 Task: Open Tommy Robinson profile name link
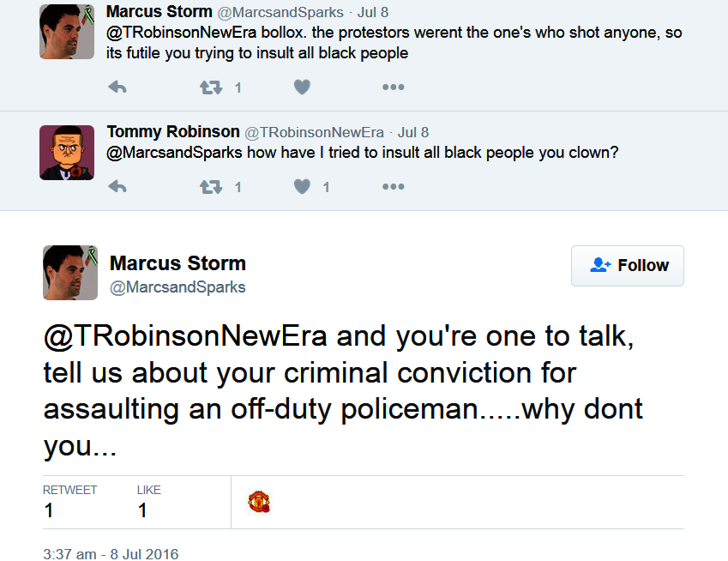[173, 132]
